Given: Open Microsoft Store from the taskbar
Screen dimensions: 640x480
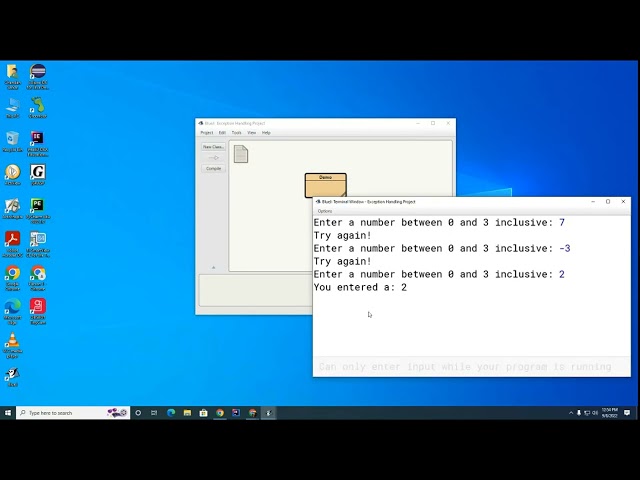Looking at the screenshot, I should (203, 413).
